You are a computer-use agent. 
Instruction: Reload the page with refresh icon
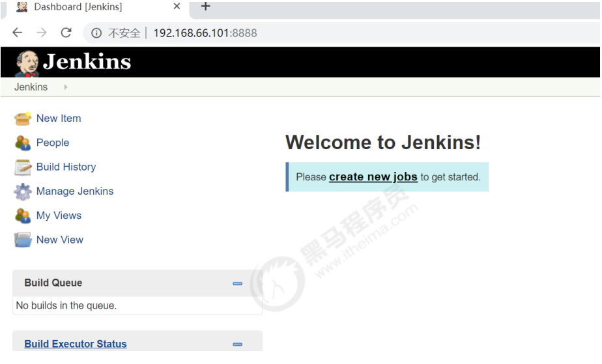click(66, 33)
